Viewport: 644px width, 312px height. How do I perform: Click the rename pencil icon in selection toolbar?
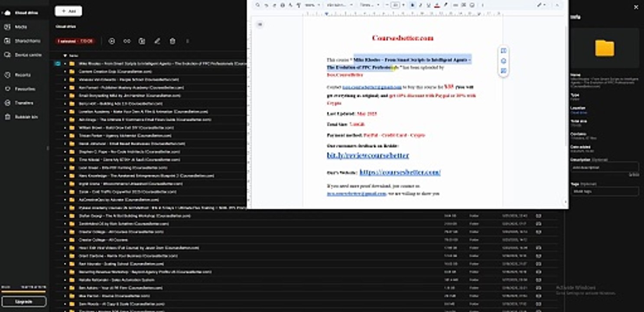pos(157,41)
